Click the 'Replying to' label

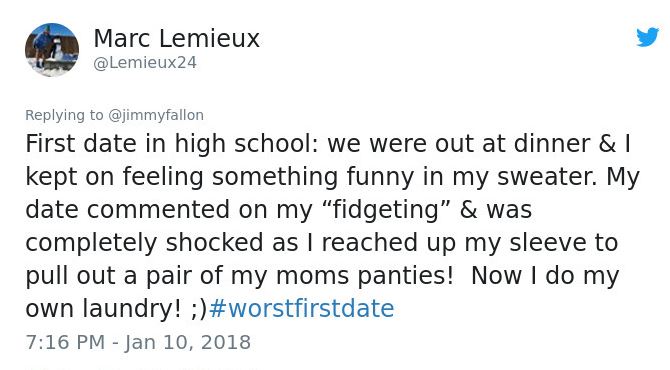(64, 115)
